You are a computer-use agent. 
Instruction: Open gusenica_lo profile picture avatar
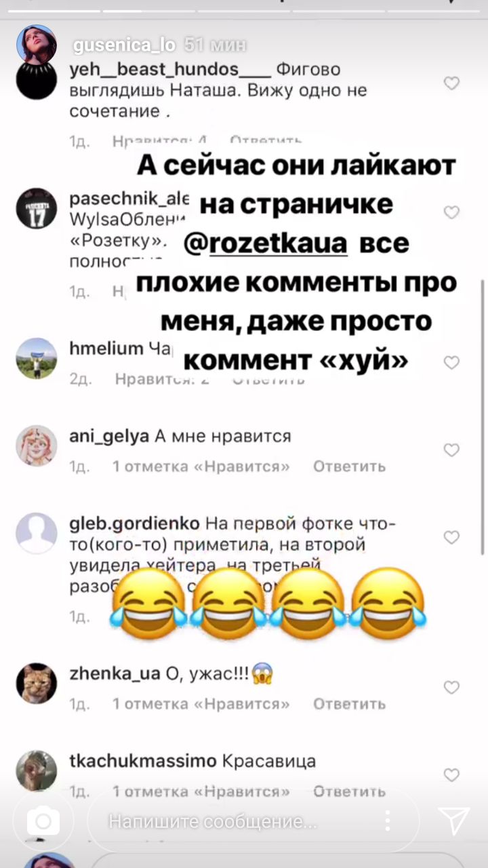(x=37, y=45)
